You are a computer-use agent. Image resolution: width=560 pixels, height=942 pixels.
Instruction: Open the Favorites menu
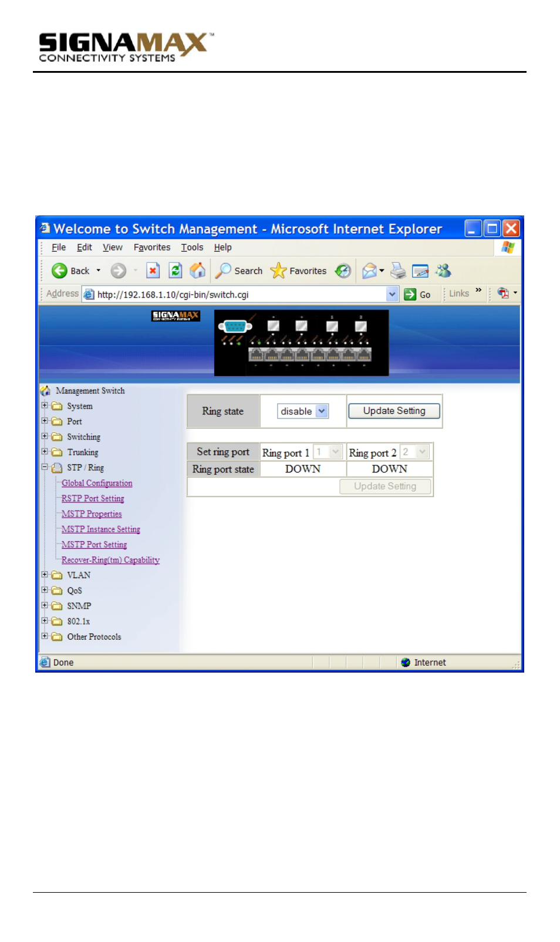[x=152, y=248]
